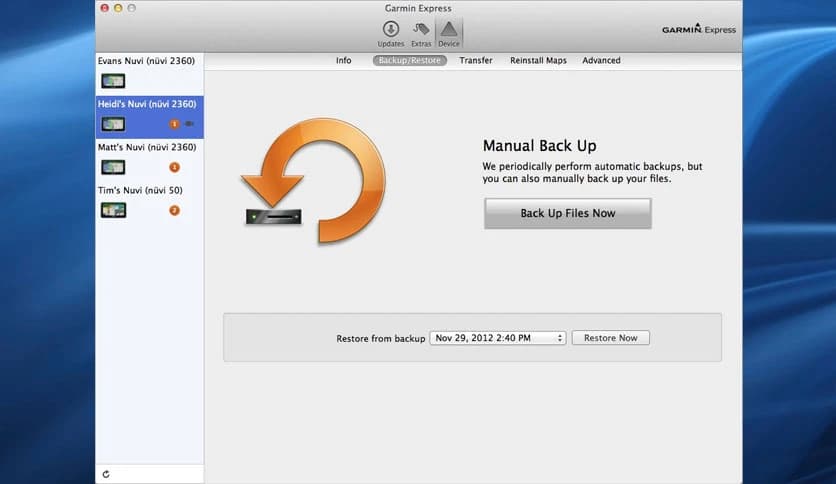Switch to the Info tab
The height and width of the screenshot is (484, 836).
pos(343,60)
